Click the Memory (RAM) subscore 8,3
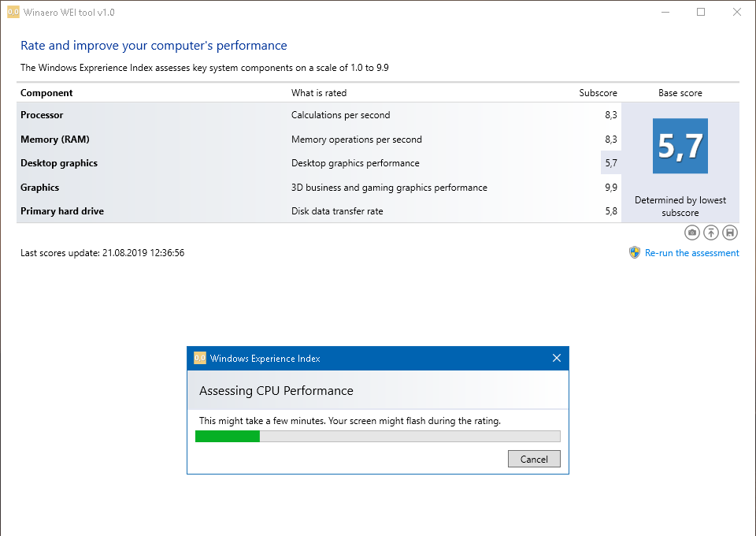Screen dimensions: 756x536 click(x=611, y=139)
